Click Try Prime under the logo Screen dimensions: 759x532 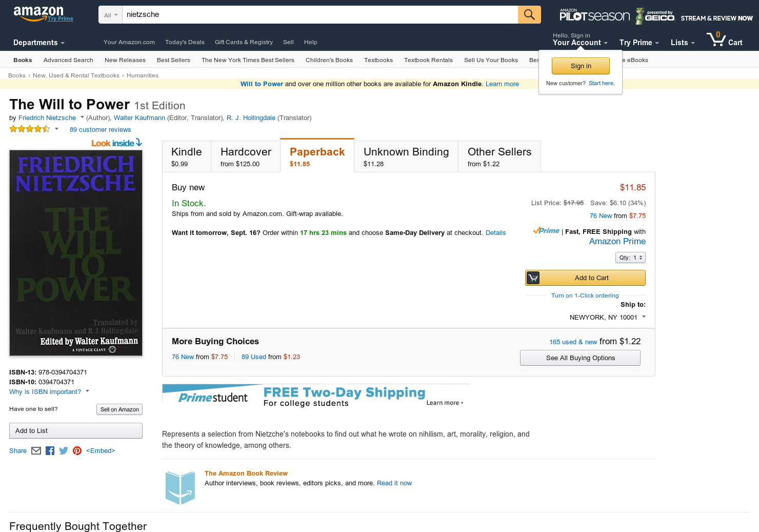pyautogui.click(x=61, y=19)
